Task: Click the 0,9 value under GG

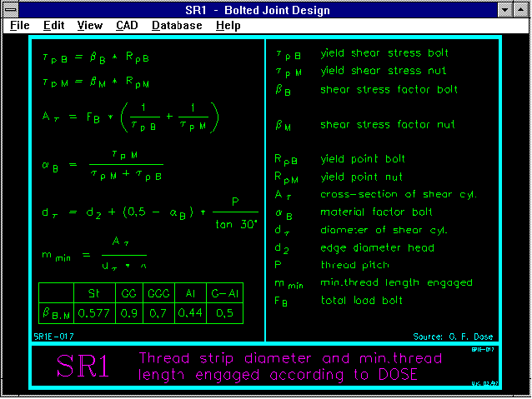Action: (x=129, y=313)
